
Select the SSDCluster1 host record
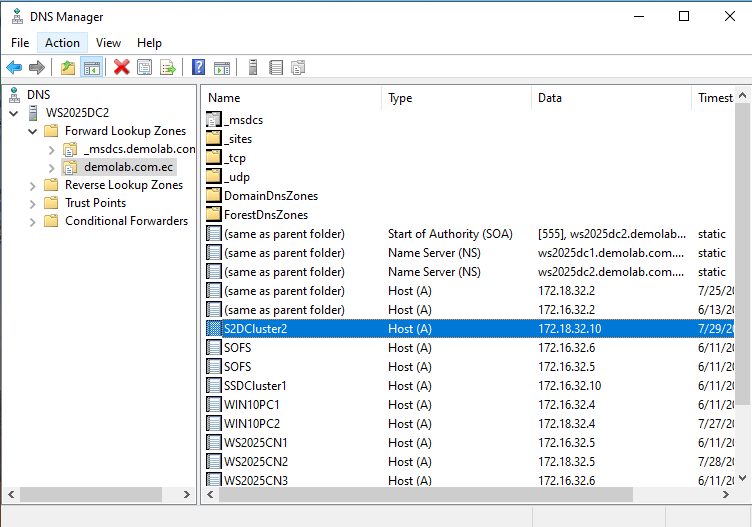pos(255,386)
